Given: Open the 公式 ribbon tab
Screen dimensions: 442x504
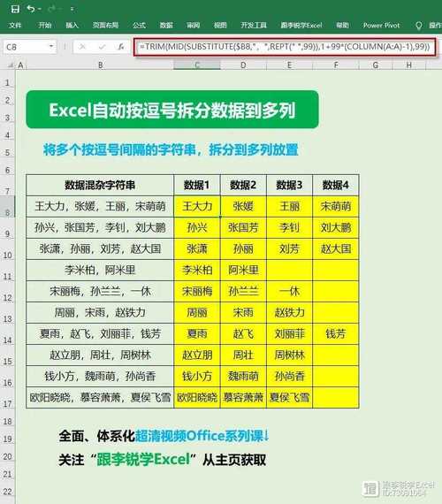Looking at the screenshot, I should point(139,25).
